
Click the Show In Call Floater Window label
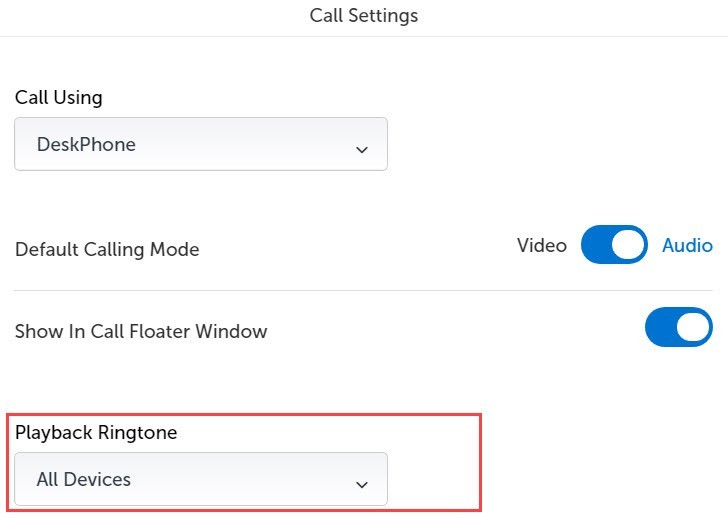pyautogui.click(x=141, y=331)
